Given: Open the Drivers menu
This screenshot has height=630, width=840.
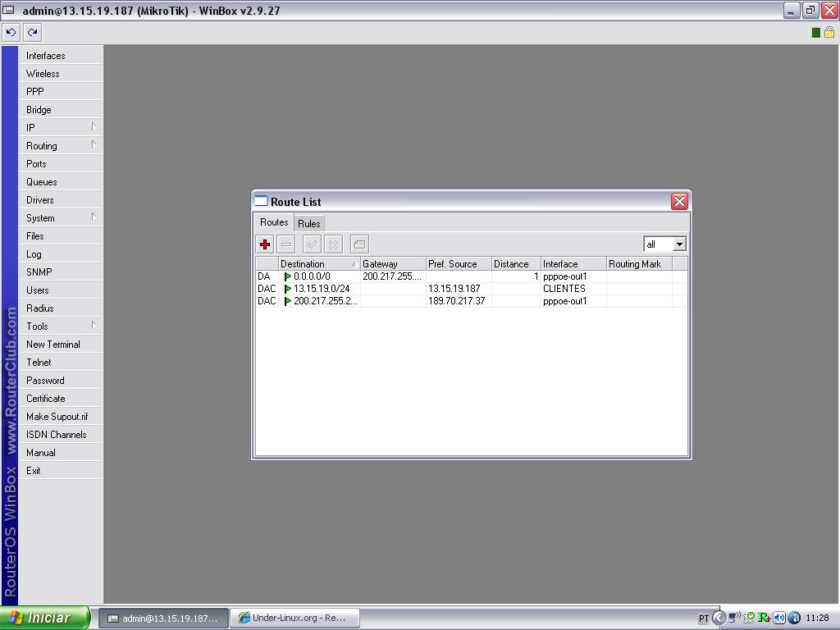Looking at the screenshot, I should tap(60, 200).
